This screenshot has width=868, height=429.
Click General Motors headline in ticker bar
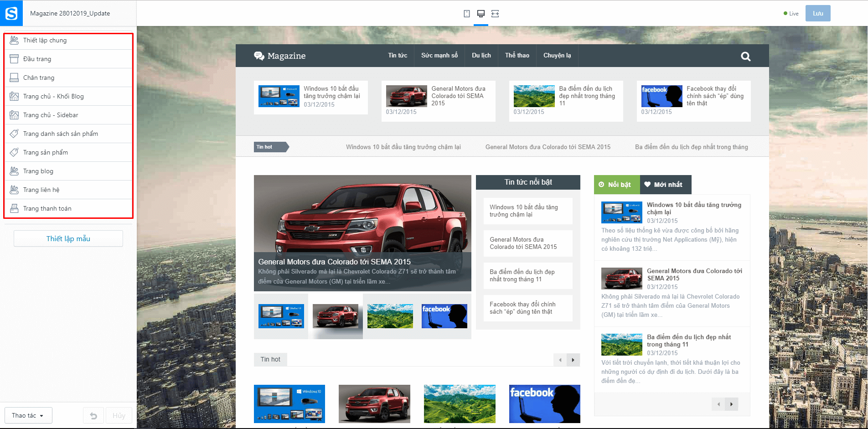click(x=548, y=147)
